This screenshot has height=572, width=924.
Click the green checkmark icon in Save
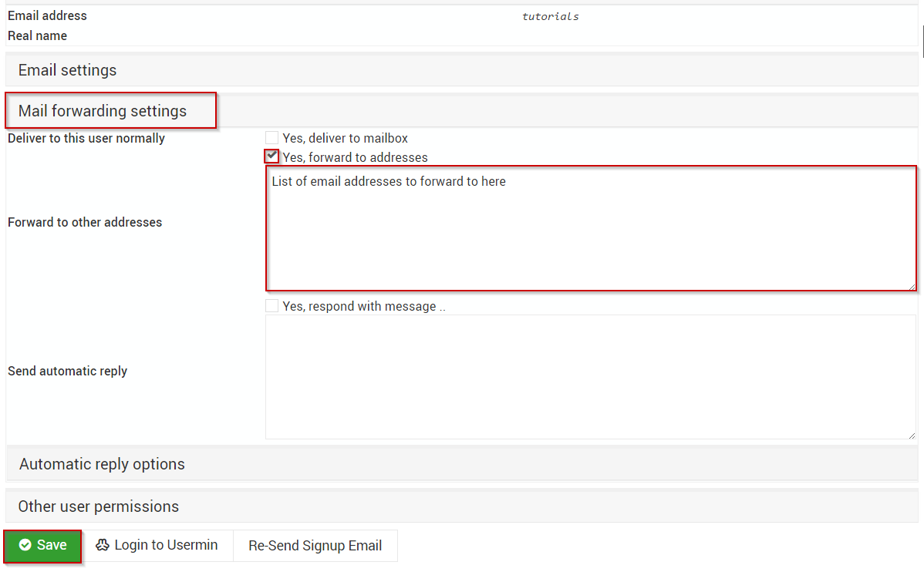tap(25, 545)
